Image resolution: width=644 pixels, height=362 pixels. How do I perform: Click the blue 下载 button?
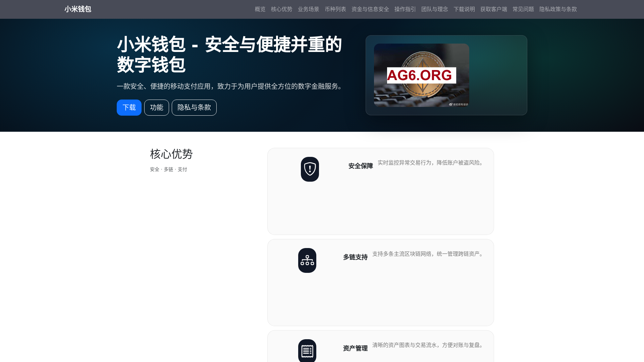129,108
